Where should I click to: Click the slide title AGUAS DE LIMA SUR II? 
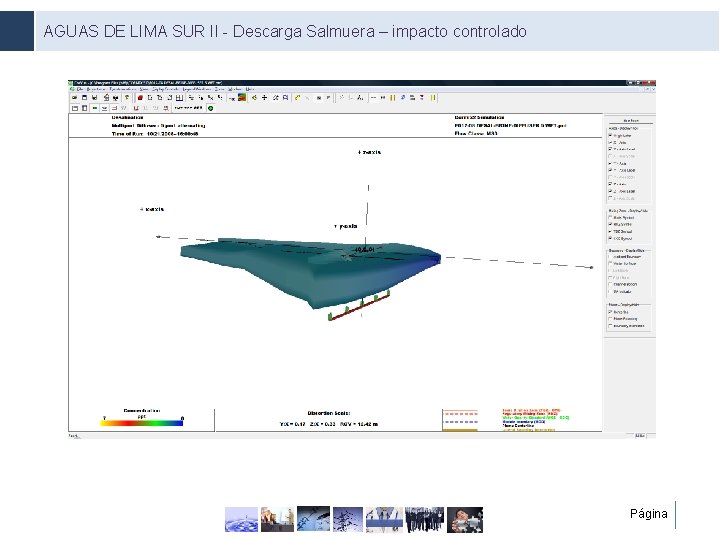coord(131,31)
